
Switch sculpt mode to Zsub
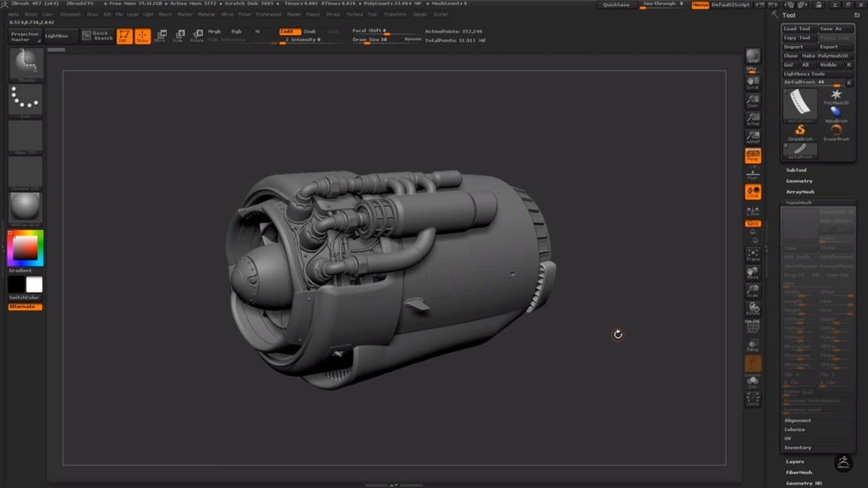310,31
